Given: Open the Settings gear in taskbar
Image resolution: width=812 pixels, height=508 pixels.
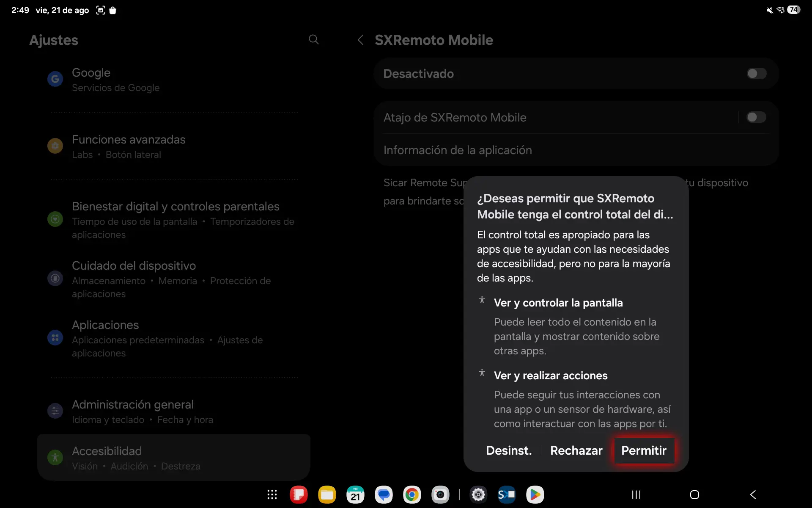Looking at the screenshot, I should tap(478, 494).
